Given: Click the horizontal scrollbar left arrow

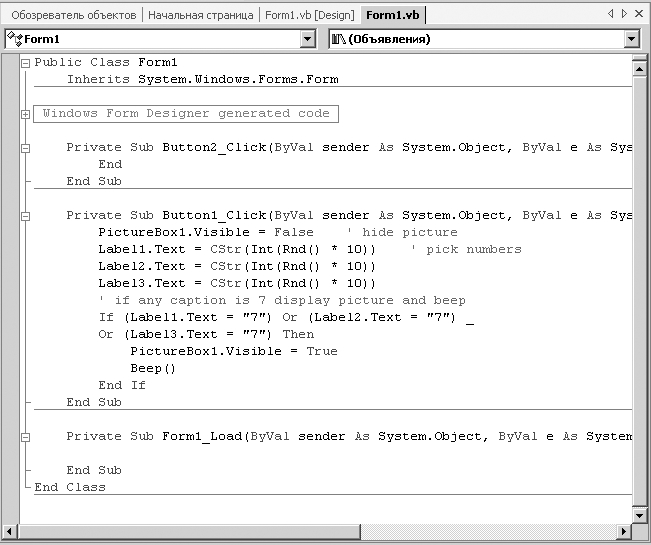Looking at the screenshot, I should pos(10,531).
